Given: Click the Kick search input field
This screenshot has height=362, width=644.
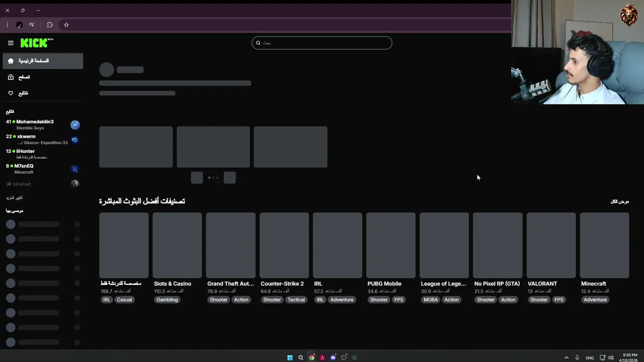Looking at the screenshot, I should click(x=322, y=43).
